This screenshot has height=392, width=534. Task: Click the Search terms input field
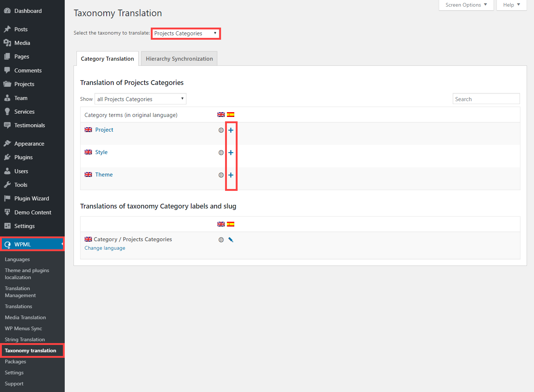(486, 99)
